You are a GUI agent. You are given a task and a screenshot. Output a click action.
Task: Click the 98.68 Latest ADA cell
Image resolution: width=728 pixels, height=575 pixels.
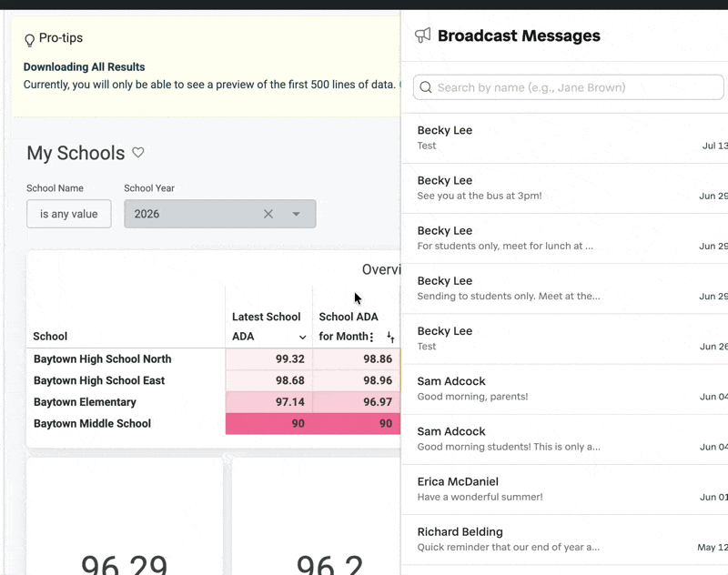pyautogui.click(x=268, y=380)
